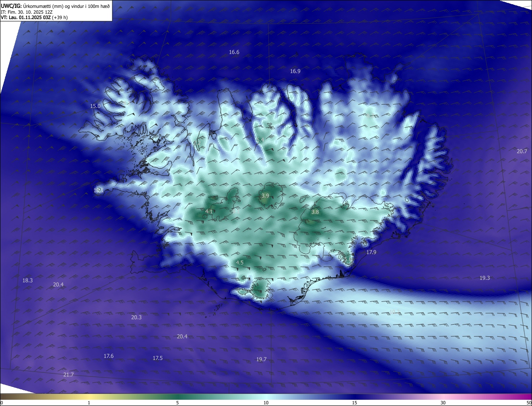The height and width of the screenshot is (406, 532).
Task: Select the 3.8 value on Vatnajökull
Action: pyautogui.click(x=315, y=212)
